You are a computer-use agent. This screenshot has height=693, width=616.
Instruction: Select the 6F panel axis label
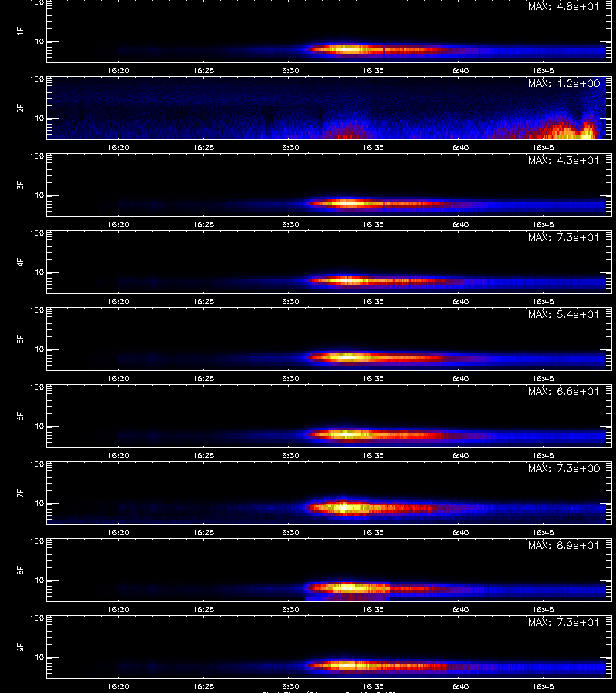coord(20,416)
